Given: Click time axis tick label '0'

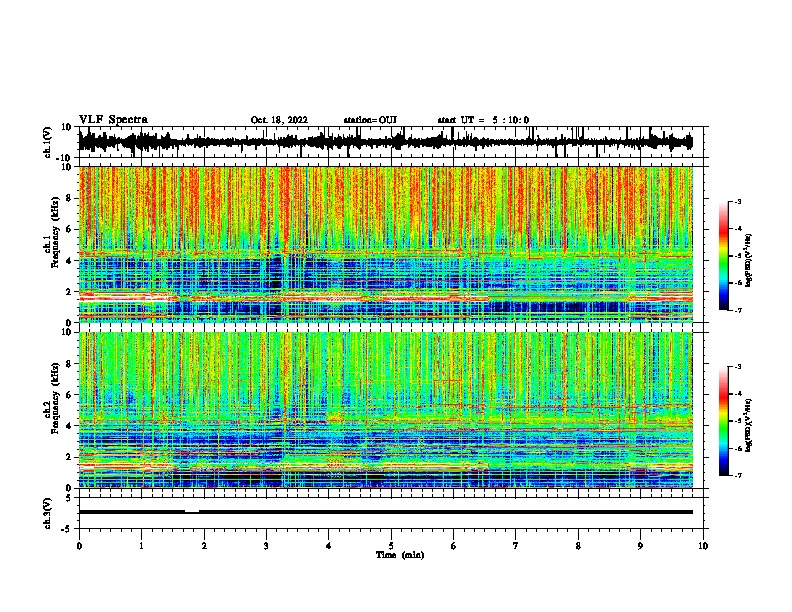Looking at the screenshot, I should pyautogui.click(x=79, y=546).
